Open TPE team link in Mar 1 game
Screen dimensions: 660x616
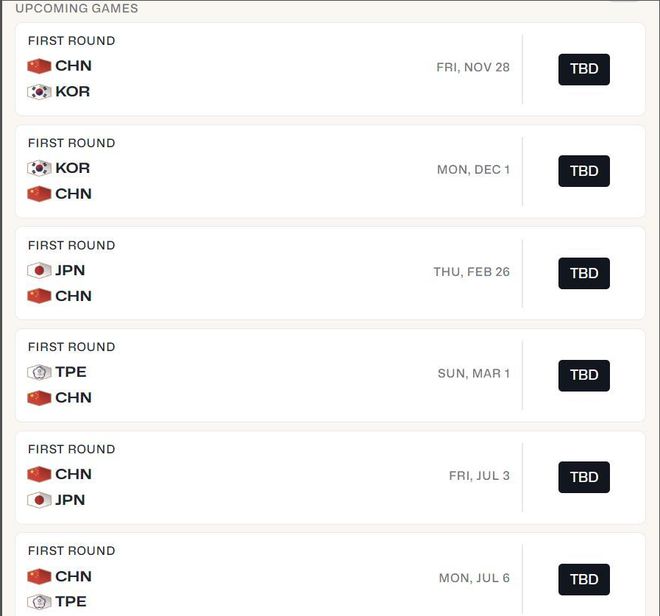71,372
